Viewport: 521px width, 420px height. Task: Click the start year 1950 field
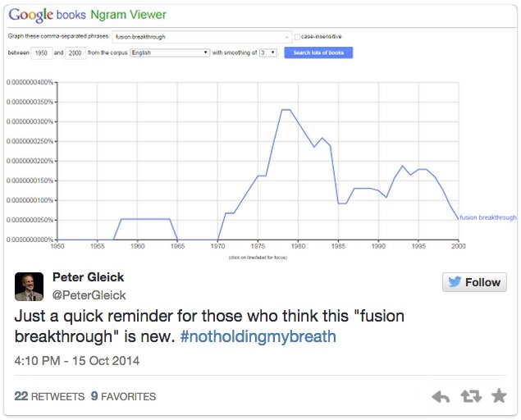pyautogui.click(x=42, y=52)
